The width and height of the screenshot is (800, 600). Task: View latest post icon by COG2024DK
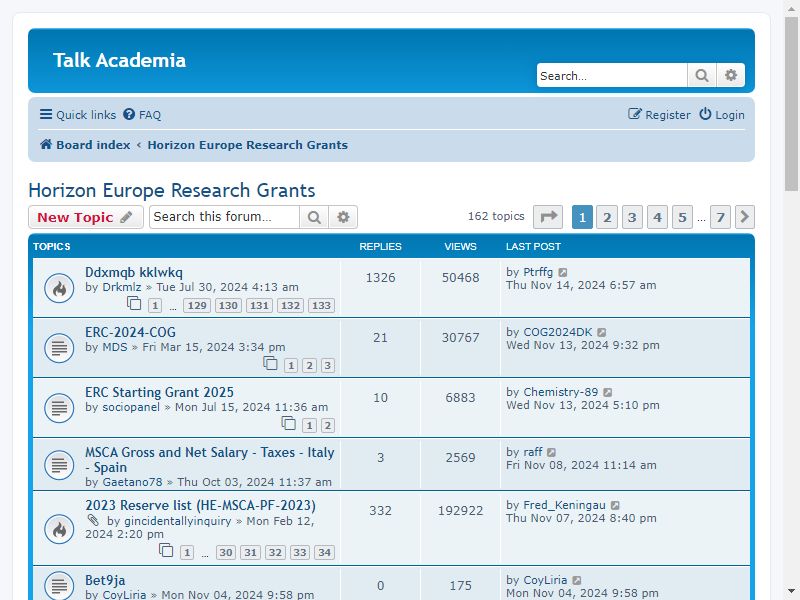[x=602, y=332]
